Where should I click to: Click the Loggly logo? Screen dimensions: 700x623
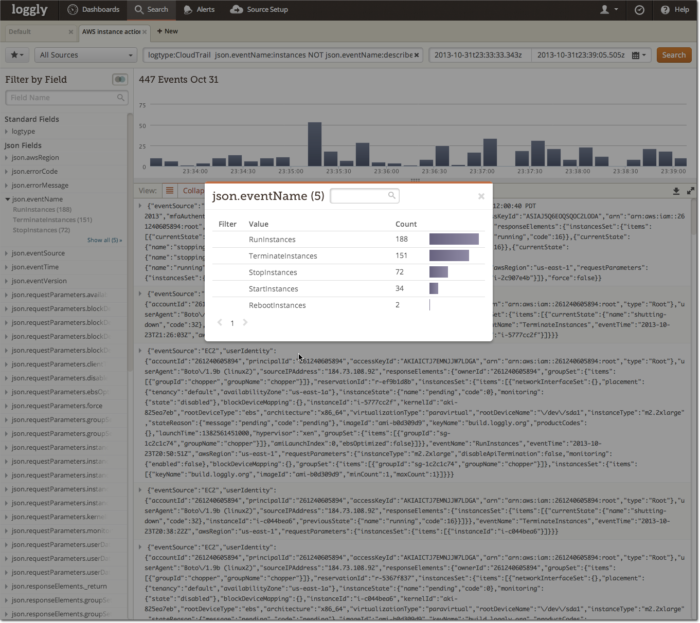pos(28,10)
